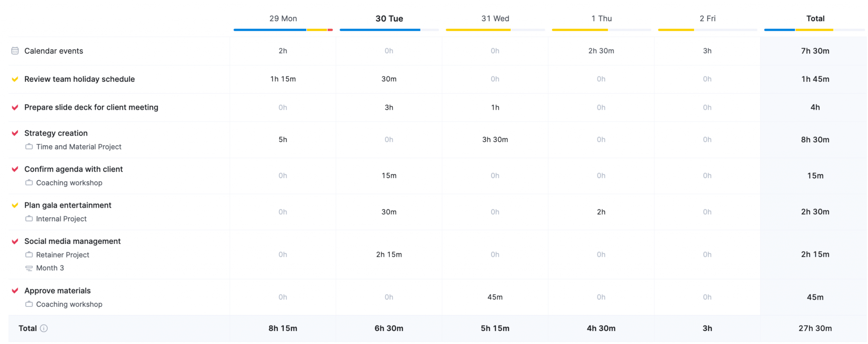This screenshot has height=344, width=868.
Task: Edit Strategy creation Monday 5h cell
Action: 282,139
